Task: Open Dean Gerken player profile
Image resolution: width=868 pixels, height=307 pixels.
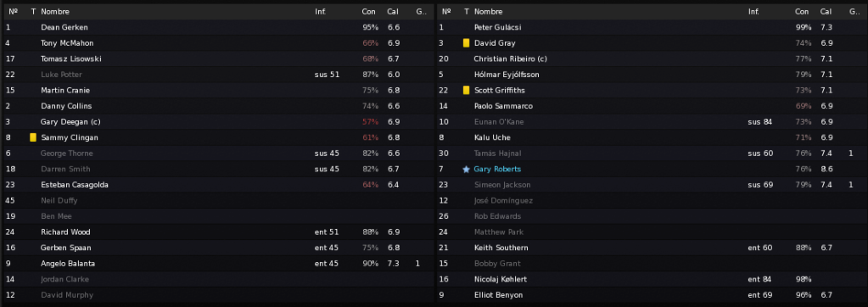Action: (x=64, y=27)
